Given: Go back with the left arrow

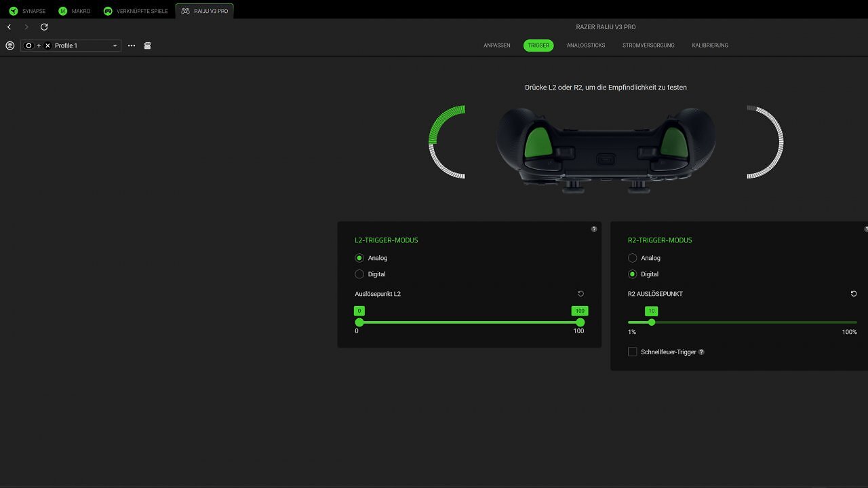Looking at the screenshot, I should 9,27.
